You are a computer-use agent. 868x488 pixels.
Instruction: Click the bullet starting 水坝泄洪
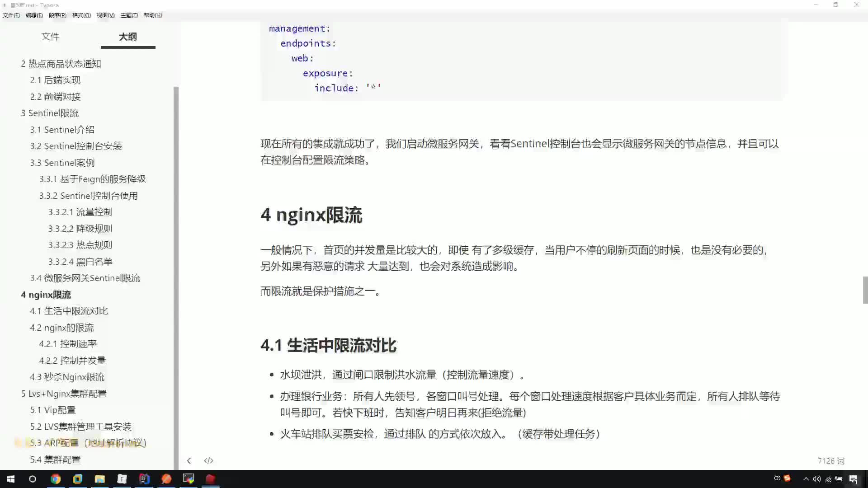402,375
